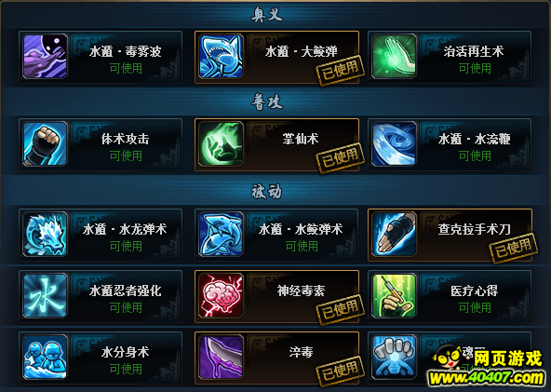This screenshot has width=551, height=392.
Task: Click the 被动 section header
Action: coord(267,192)
